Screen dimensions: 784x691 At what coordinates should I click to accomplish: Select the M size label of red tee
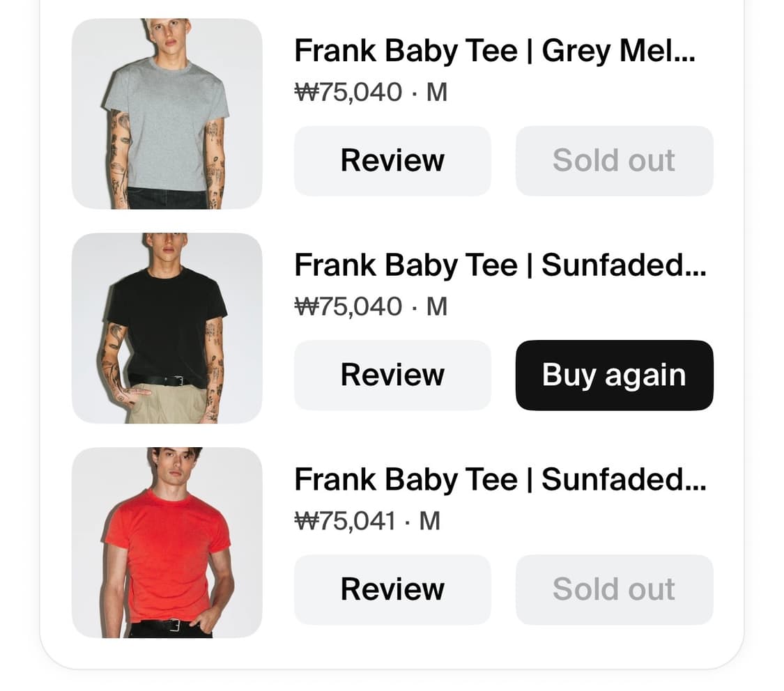click(x=429, y=521)
